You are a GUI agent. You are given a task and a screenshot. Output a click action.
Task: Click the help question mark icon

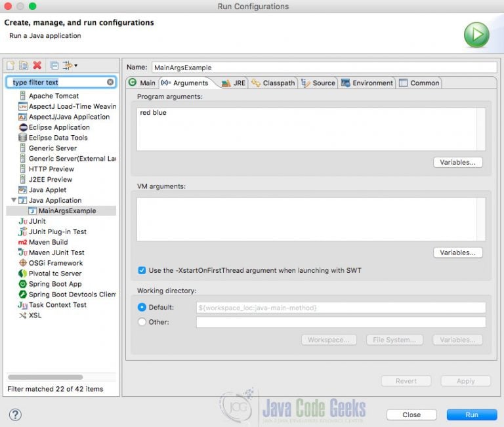point(15,415)
